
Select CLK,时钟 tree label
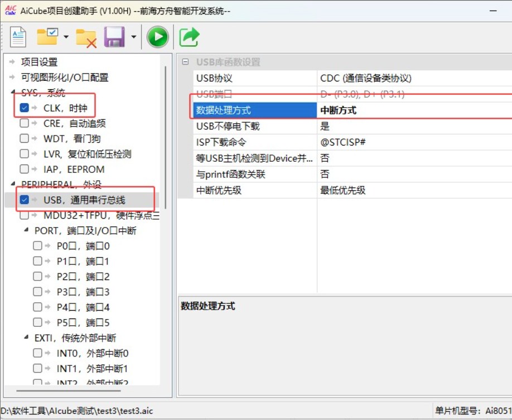pos(65,108)
